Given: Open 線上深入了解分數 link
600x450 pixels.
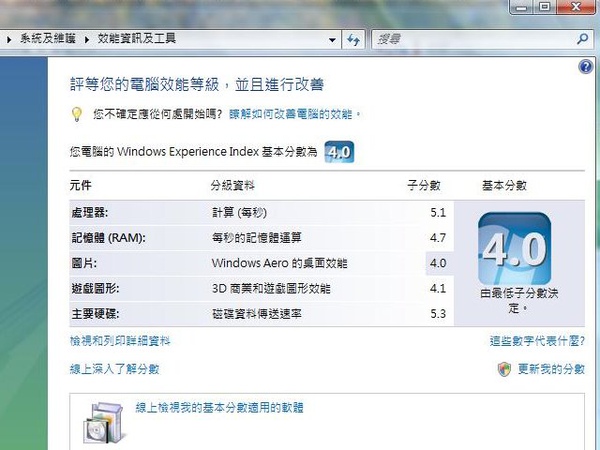Looking at the screenshot, I should [114, 369].
